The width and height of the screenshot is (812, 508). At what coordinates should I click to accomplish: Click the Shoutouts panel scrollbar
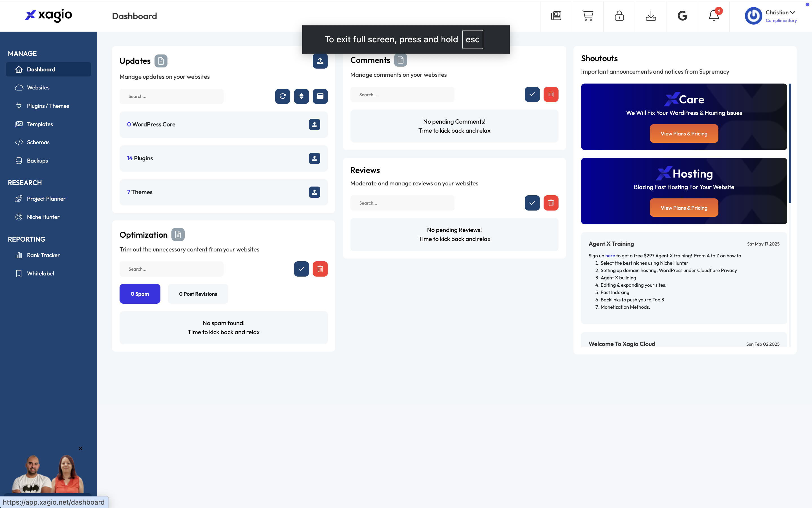tap(790, 143)
